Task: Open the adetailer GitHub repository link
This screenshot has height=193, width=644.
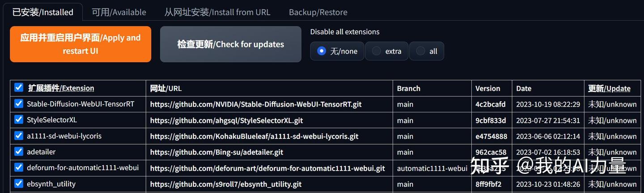Action: pyautogui.click(x=216, y=152)
